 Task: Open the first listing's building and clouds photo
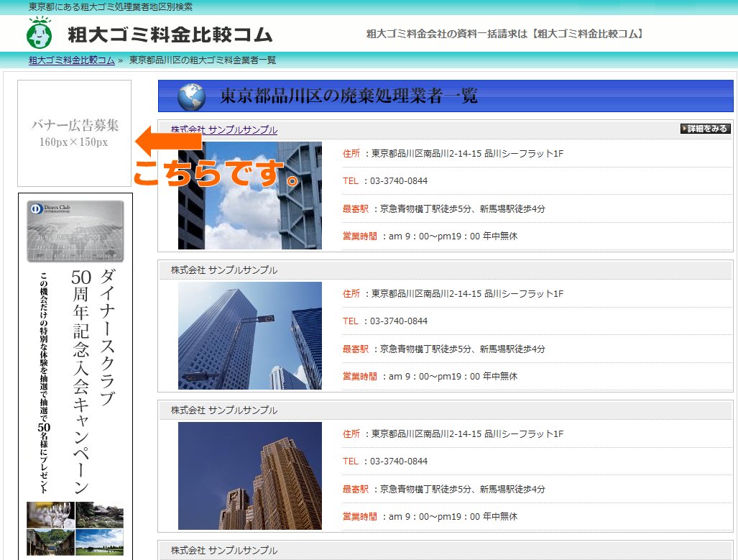250,196
